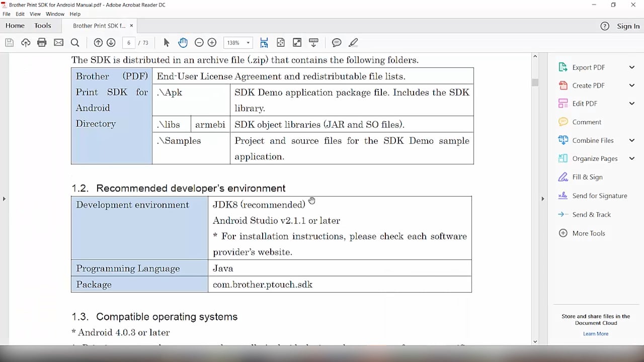Image resolution: width=644 pixels, height=362 pixels.
Task: Click the text com.brother.ptouch.sdk
Action: click(263, 285)
